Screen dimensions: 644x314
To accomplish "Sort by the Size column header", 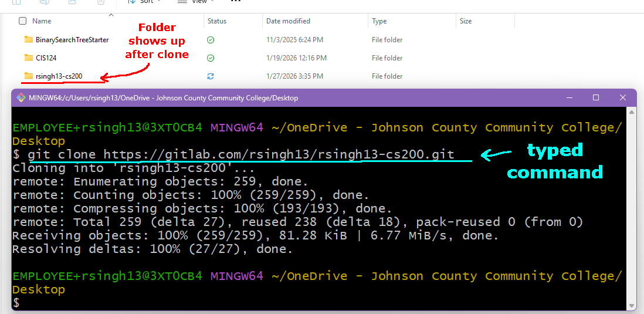I will (x=466, y=21).
